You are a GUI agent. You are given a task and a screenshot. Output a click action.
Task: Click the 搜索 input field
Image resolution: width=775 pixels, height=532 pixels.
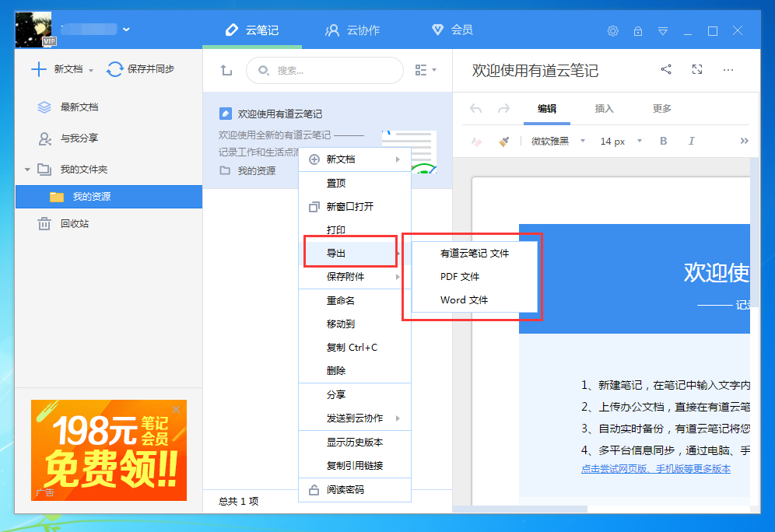pos(324,70)
